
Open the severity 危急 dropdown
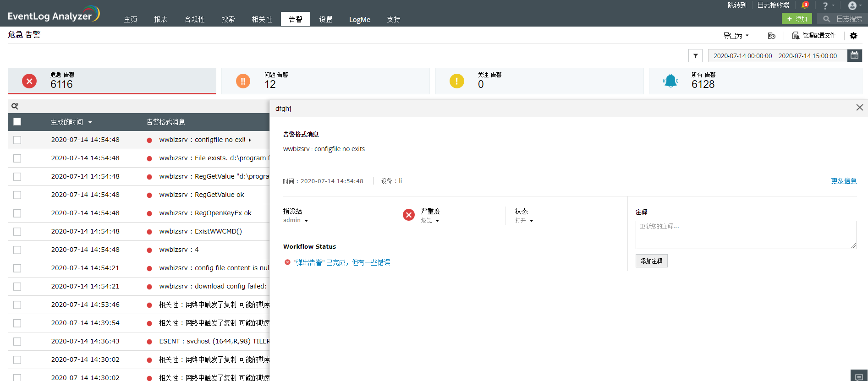[x=430, y=221]
